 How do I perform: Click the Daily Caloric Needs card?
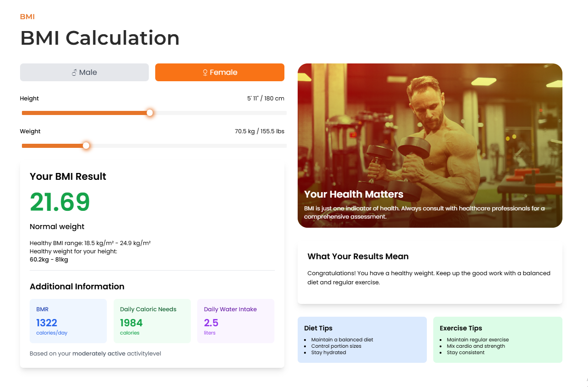click(152, 321)
